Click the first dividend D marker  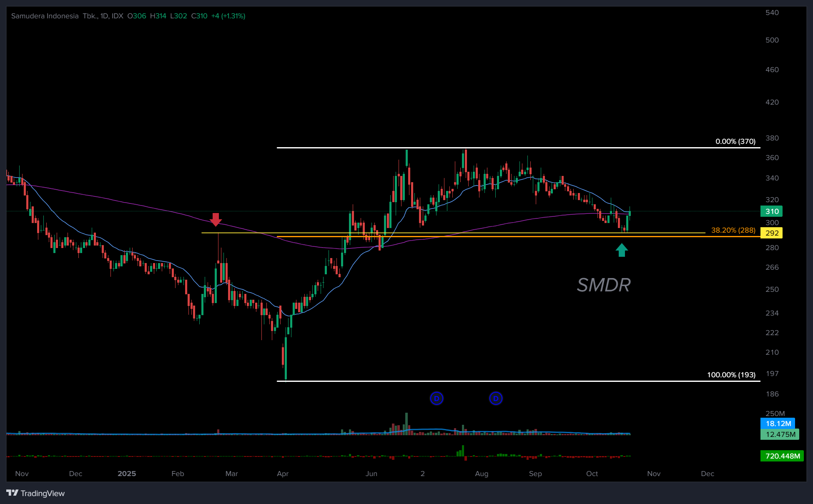click(437, 399)
